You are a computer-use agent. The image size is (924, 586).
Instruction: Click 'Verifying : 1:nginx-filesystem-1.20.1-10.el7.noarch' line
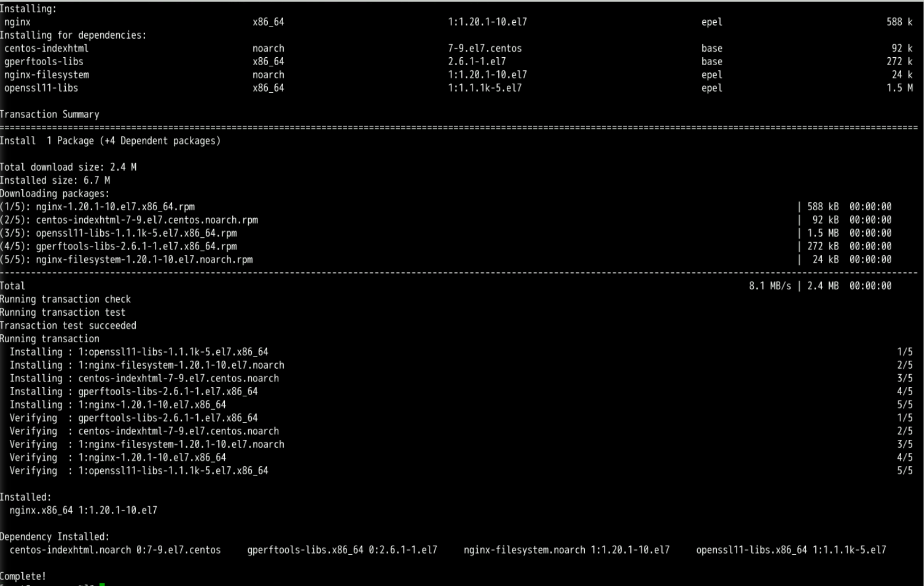pyautogui.click(x=147, y=445)
